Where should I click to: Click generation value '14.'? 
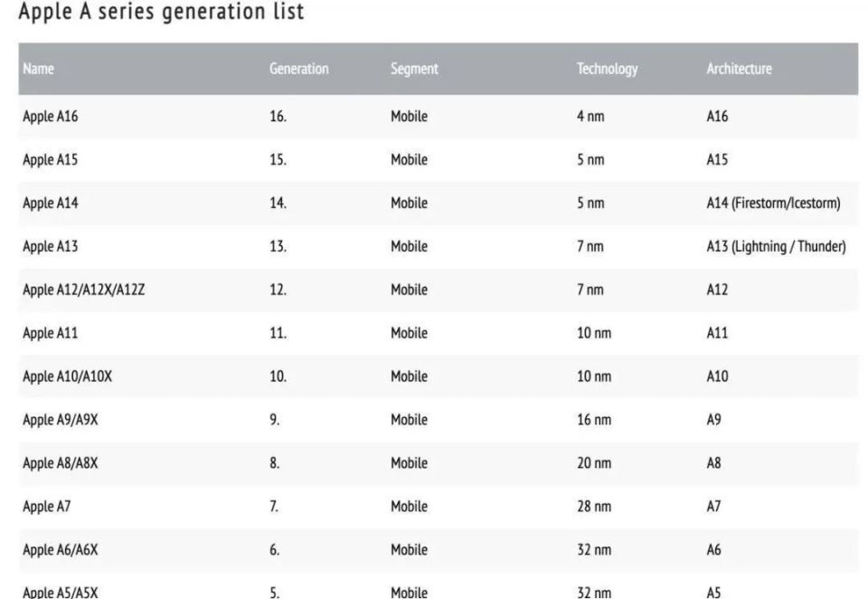point(278,203)
